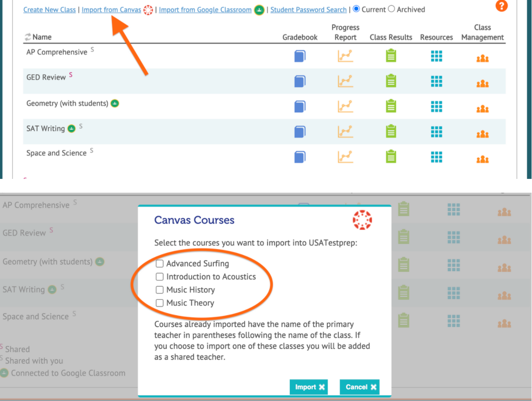Click Geometry (with students) name in top list
This screenshot has width=532, height=401.
[x=67, y=103]
